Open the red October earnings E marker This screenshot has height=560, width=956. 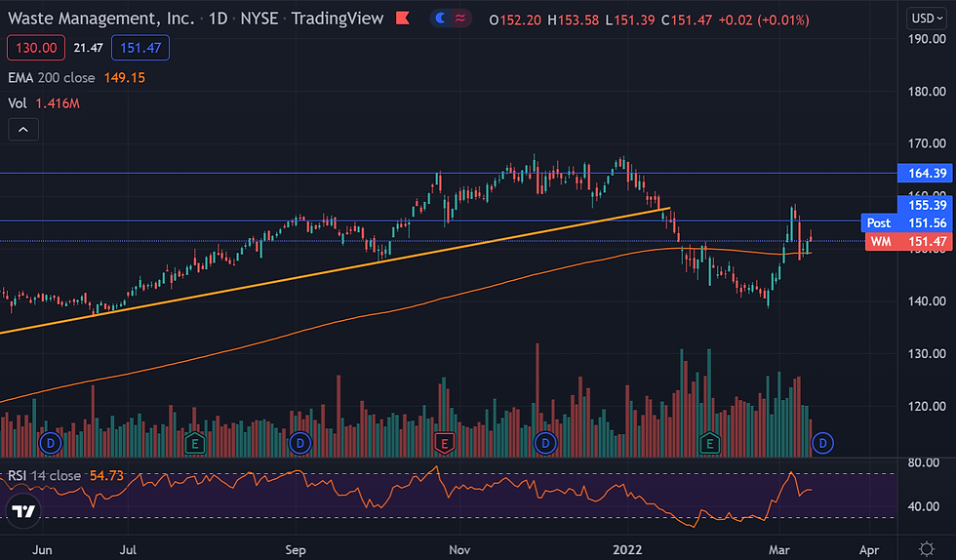click(x=444, y=443)
